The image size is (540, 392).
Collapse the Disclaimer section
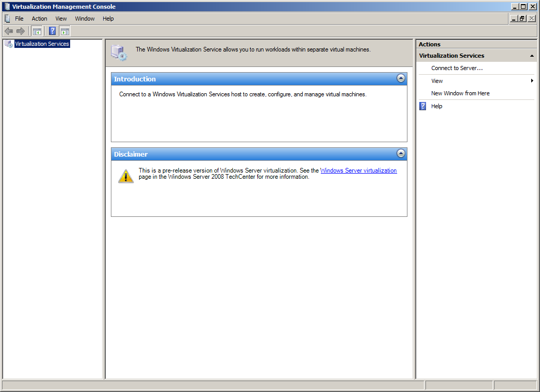tap(401, 154)
